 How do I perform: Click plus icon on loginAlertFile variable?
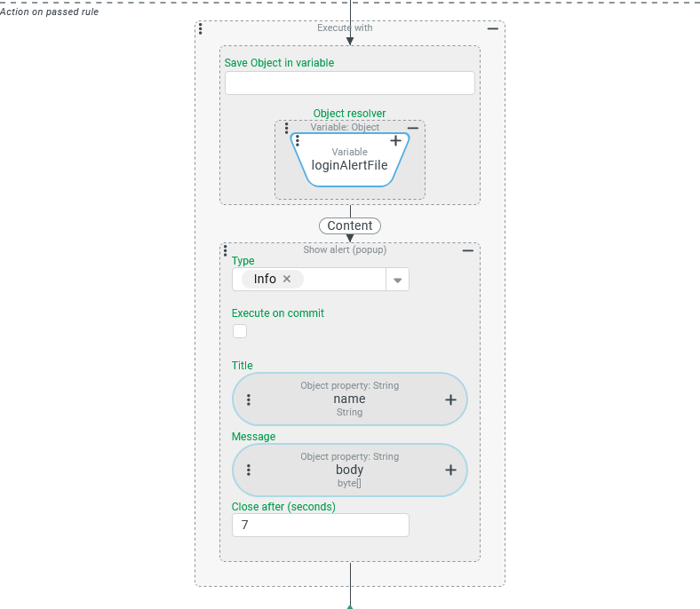396,140
